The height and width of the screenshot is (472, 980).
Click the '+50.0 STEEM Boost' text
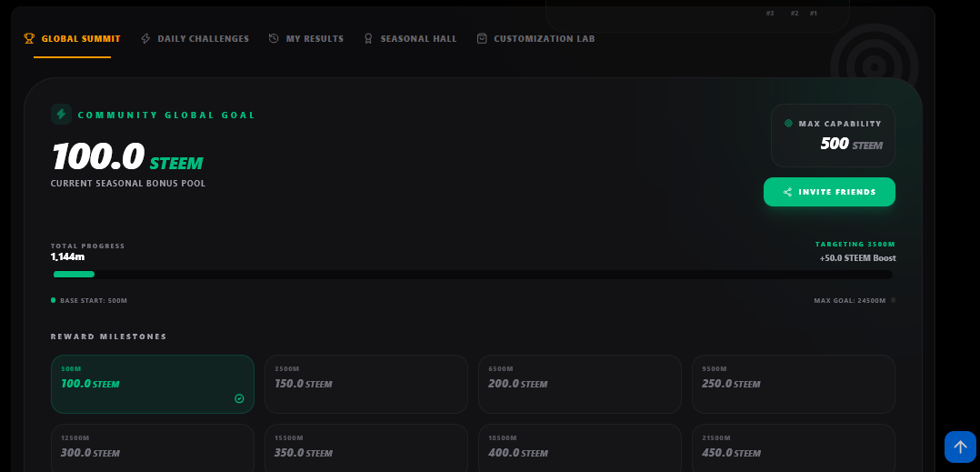coord(857,258)
